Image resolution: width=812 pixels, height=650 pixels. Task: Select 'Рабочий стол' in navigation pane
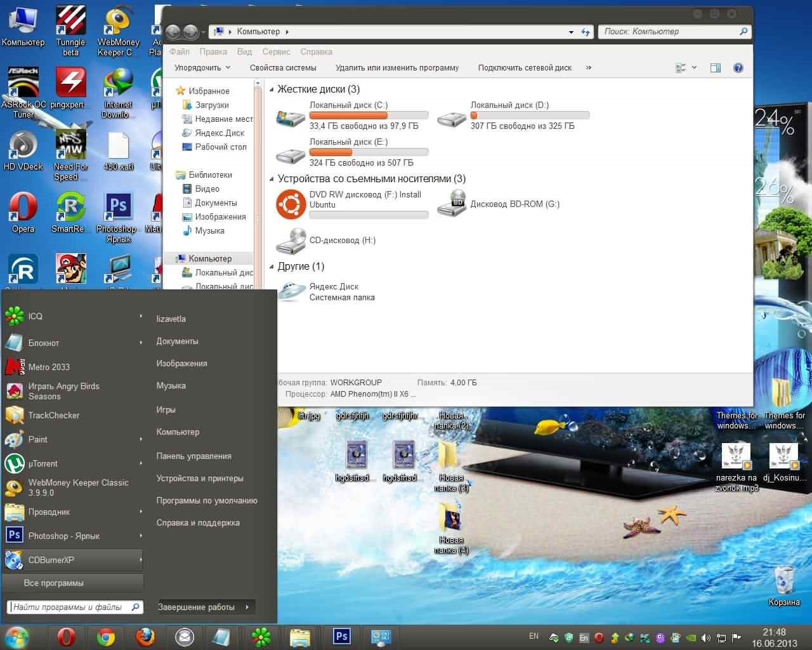coord(220,147)
